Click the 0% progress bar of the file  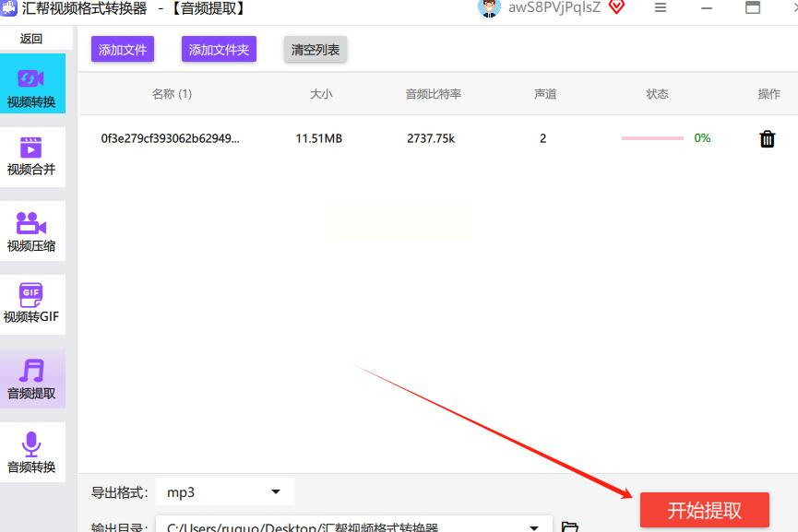click(652, 138)
